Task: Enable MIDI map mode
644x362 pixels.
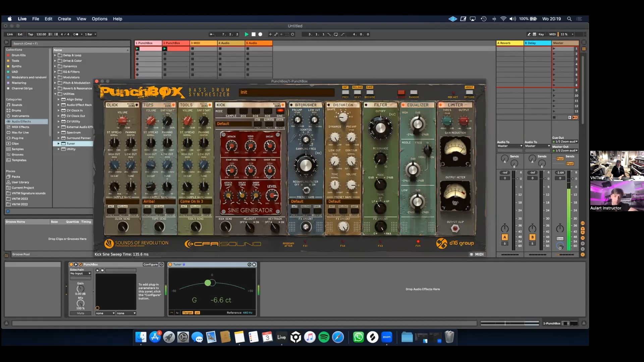Action: click(552, 34)
